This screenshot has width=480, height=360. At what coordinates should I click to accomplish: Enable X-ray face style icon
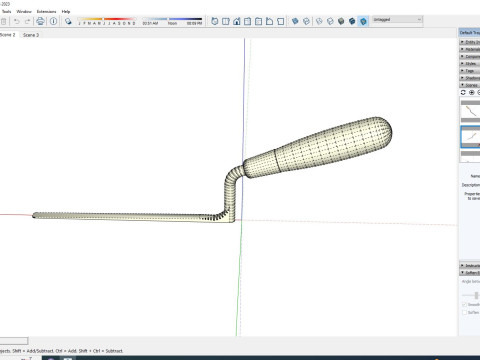click(295, 22)
